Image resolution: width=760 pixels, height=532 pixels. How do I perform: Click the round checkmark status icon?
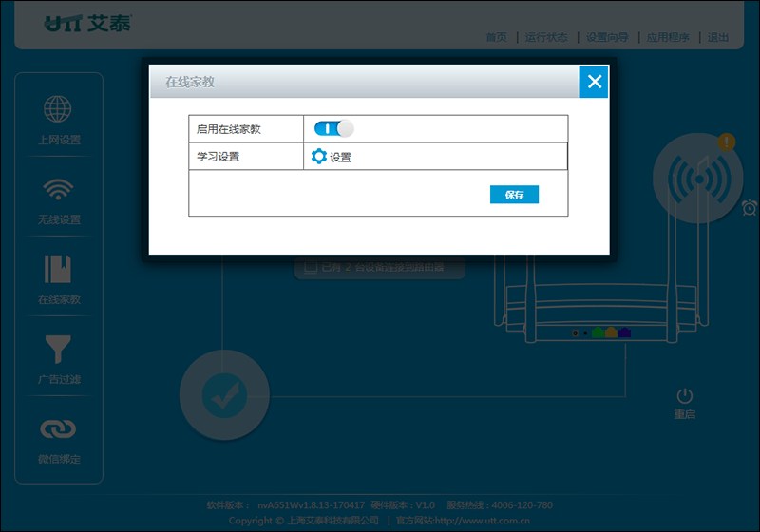tap(224, 395)
